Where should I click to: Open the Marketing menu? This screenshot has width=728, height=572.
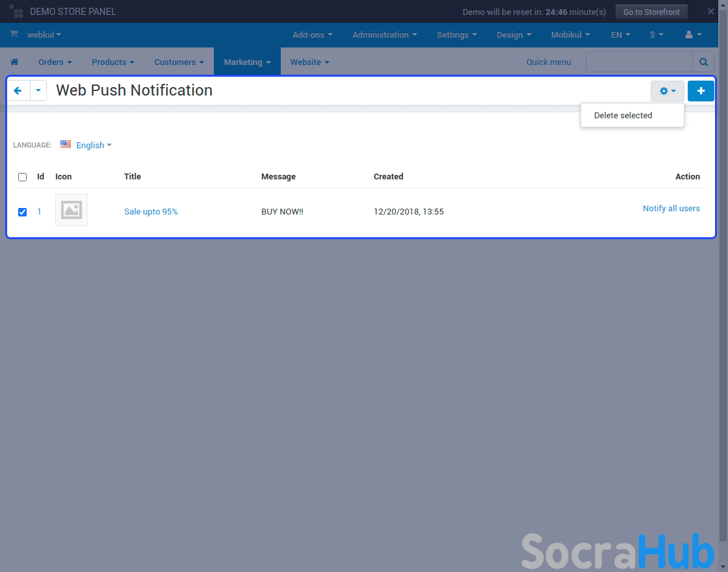pyautogui.click(x=247, y=62)
